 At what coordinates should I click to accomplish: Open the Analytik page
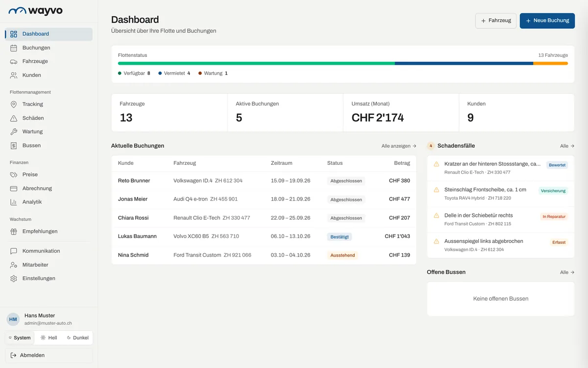[x=49, y=202]
